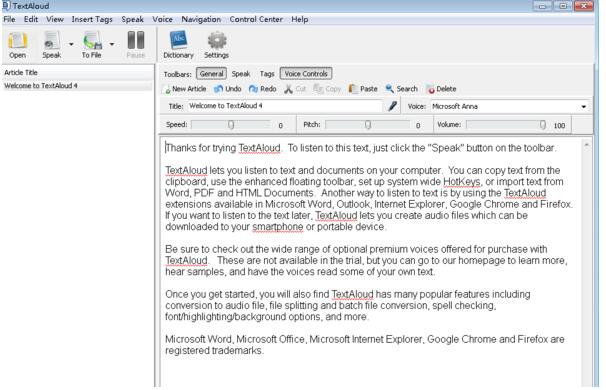Click the Redo toolbar button
The width and height of the screenshot is (606, 390).
[x=262, y=89]
